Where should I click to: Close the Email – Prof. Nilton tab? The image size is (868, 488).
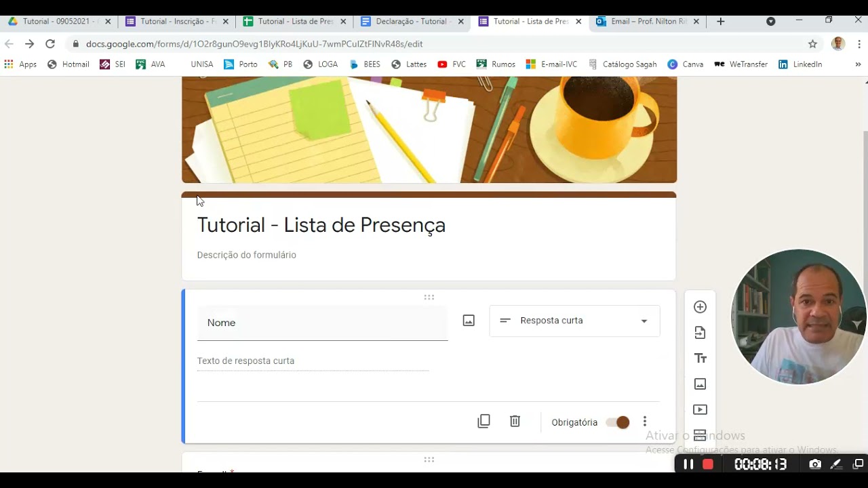click(x=696, y=22)
